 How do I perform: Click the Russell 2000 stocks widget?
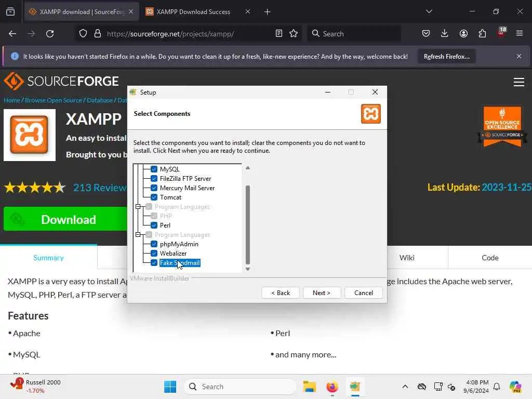35,387
